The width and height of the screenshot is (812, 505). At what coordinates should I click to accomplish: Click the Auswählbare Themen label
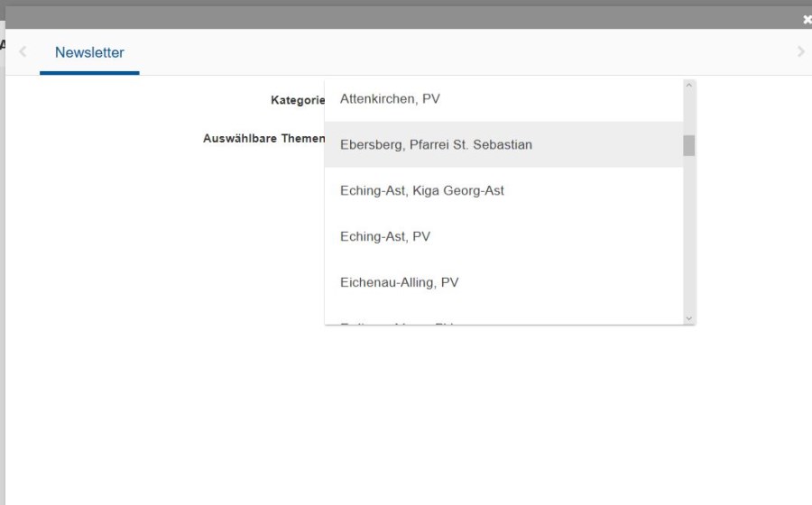[x=263, y=139]
